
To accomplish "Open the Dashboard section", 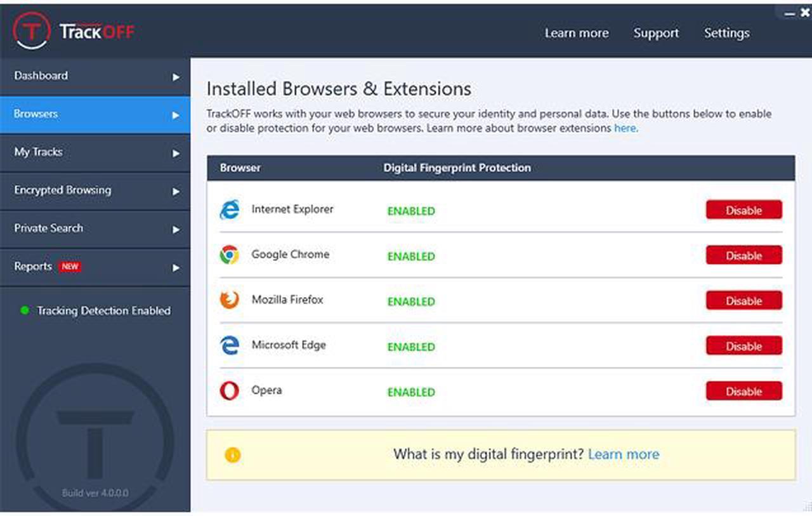I will coord(95,77).
